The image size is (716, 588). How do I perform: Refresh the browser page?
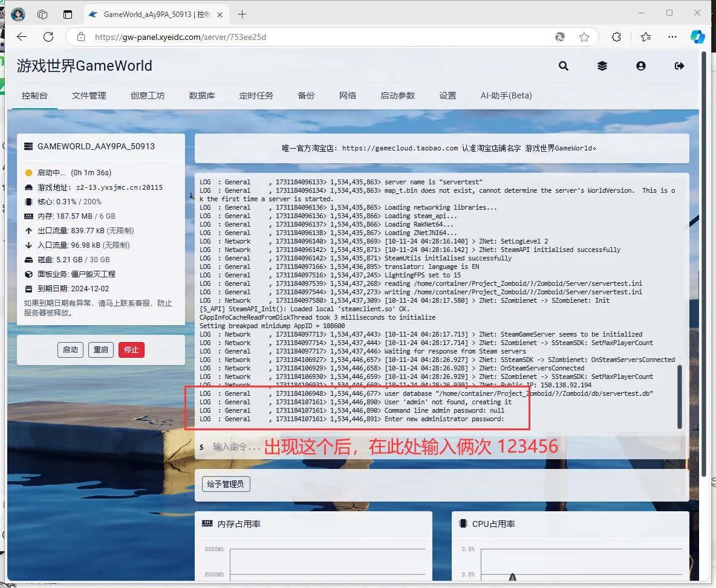tap(48, 37)
